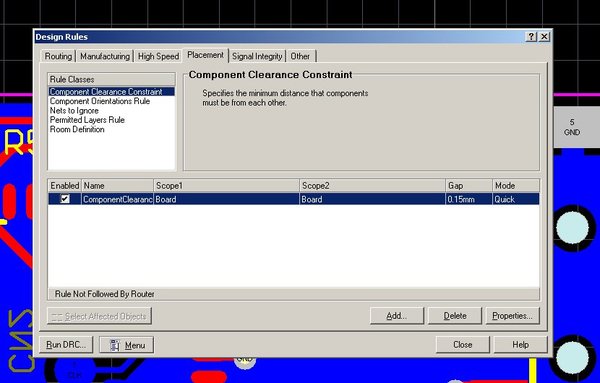Run DRC... from the dialog
Image resolution: width=600 pixels, height=383 pixels.
[x=67, y=345]
